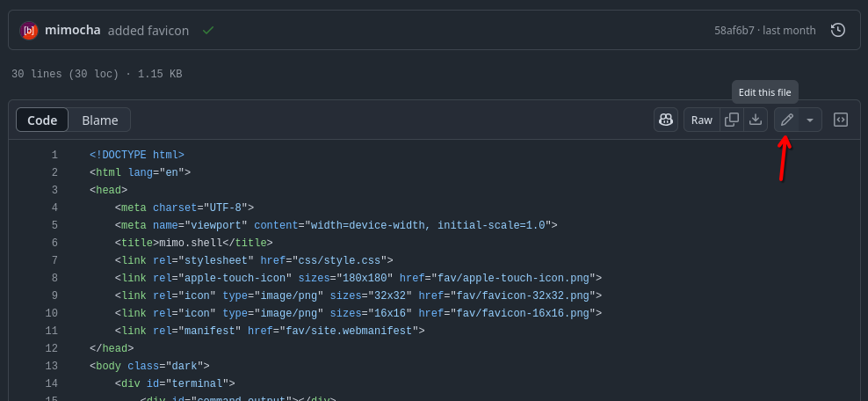Copy raw file contents icon
868x401 pixels.
pyautogui.click(x=732, y=120)
